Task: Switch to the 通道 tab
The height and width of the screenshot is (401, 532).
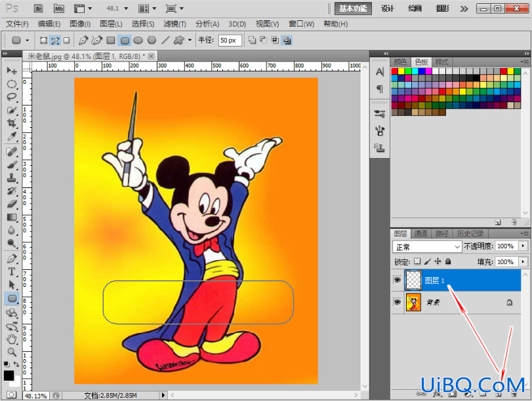Action: 420,233
